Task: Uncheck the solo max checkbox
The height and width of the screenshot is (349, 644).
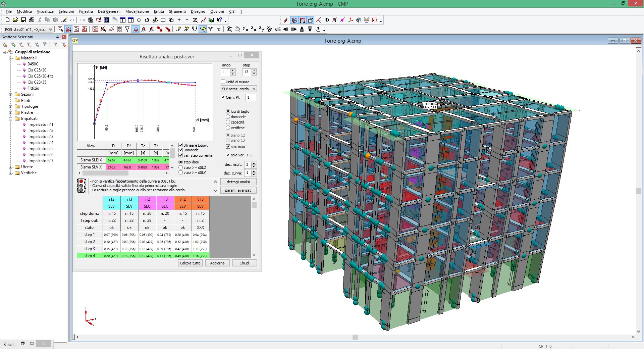Action: pos(228,147)
